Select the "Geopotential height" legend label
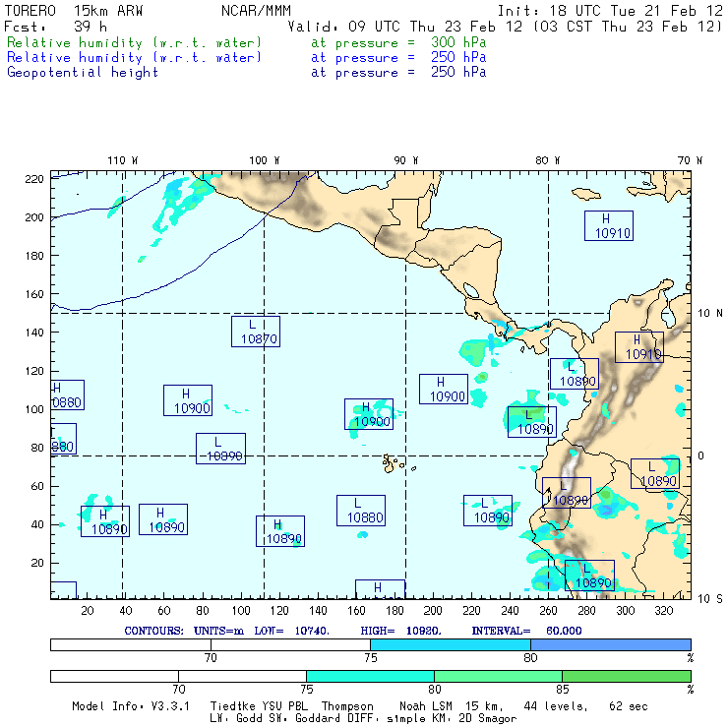 tap(83, 73)
